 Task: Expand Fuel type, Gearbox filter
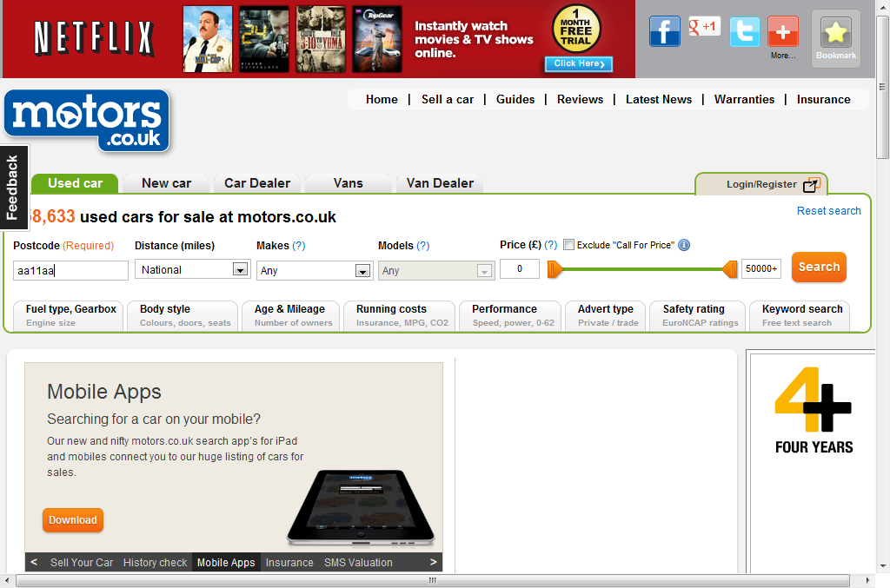(68, 315)
